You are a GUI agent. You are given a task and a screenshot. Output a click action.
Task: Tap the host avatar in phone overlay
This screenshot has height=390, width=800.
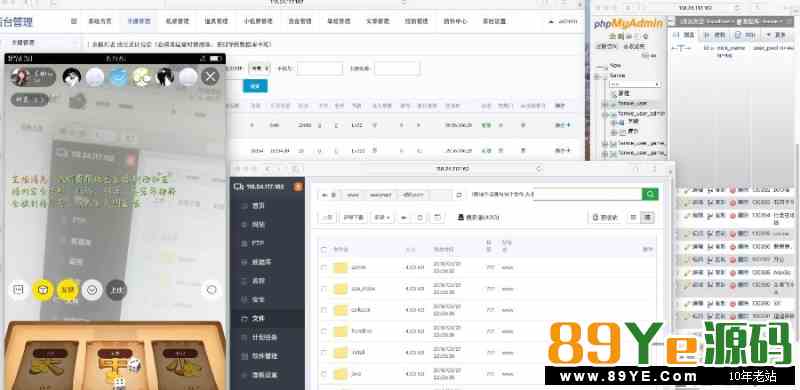pyautogui.click(x=20, y=77)
